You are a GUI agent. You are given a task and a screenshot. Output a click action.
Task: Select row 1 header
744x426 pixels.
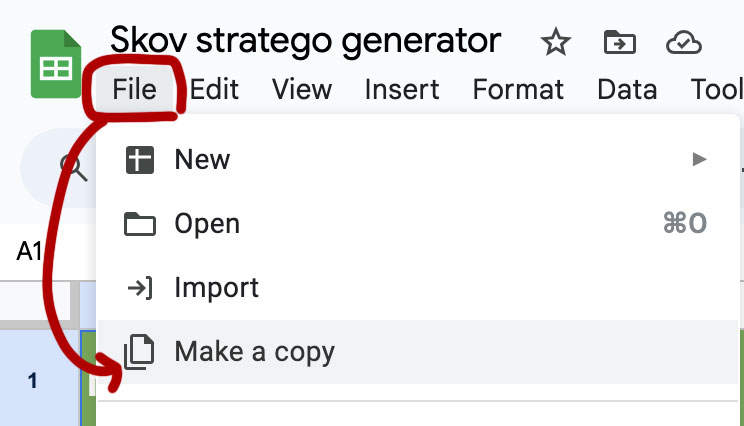pos(34,380)
